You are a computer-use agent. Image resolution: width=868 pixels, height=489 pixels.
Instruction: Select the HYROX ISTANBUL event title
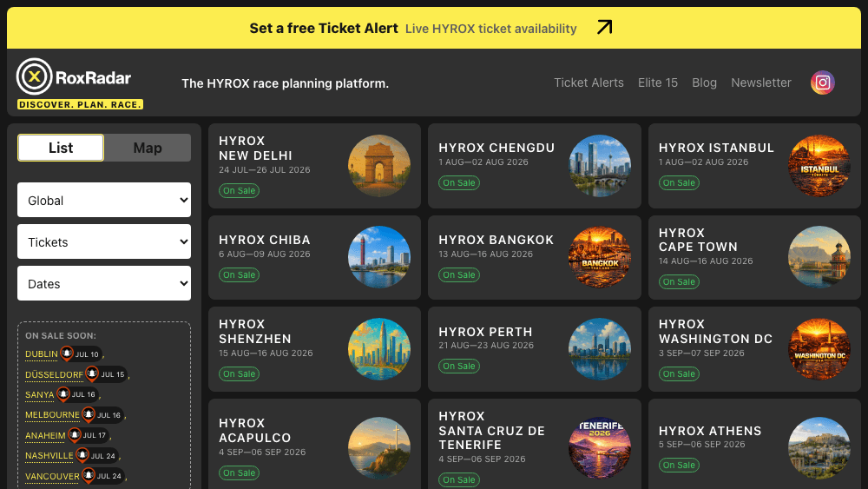point(716,148)
